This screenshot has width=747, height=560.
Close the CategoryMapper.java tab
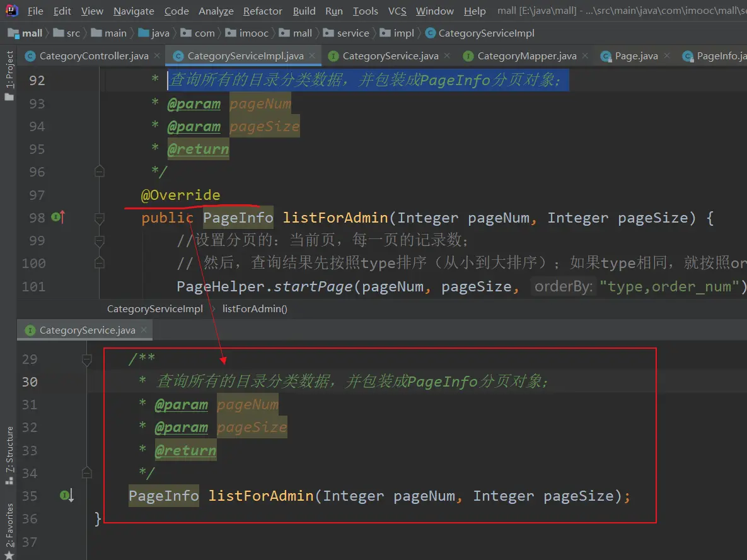pyautogui.click(x=586, y=56)
